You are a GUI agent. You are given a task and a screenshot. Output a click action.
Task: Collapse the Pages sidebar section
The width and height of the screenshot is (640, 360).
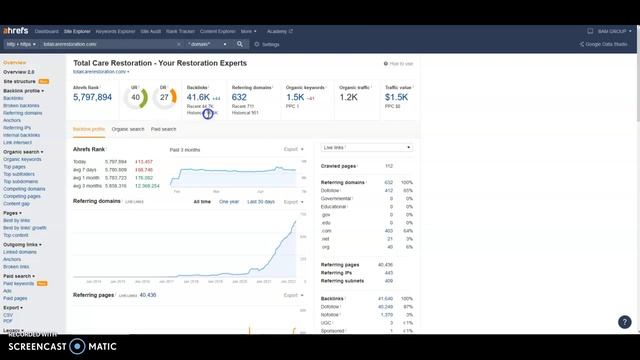coord(12,213)
